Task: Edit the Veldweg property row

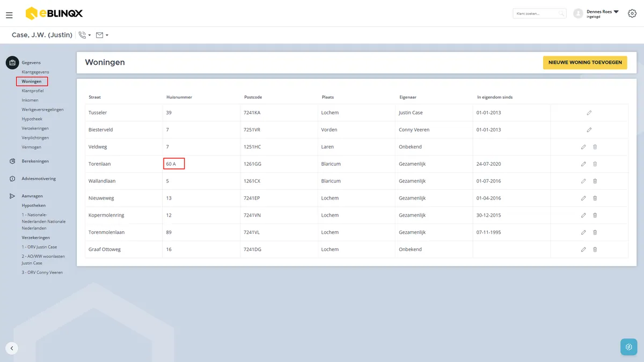Action: pos(583,147)
